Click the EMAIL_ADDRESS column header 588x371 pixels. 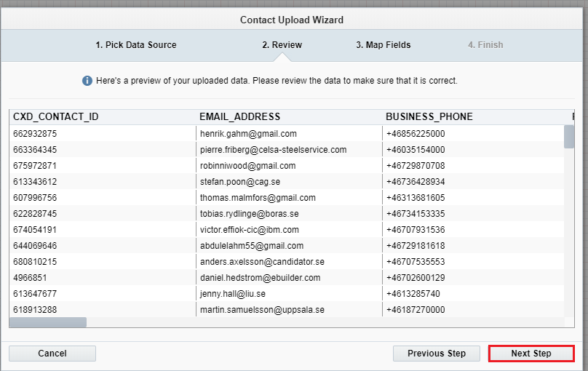[x=239, y=116]
